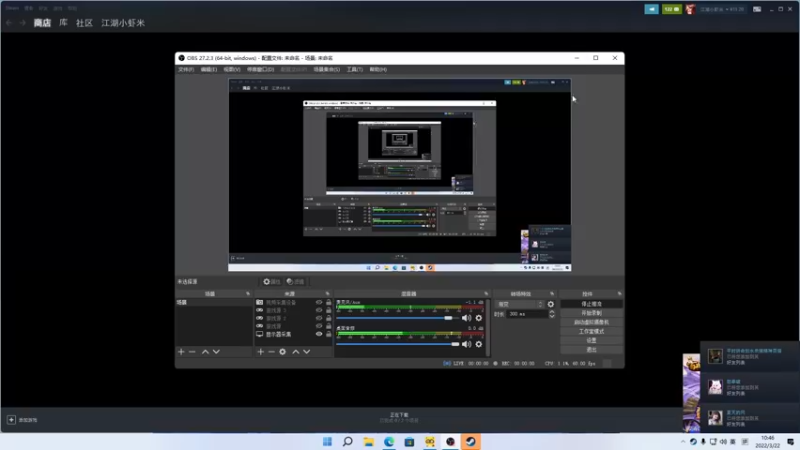This screenshot has height=450, width=800.
Task: Open Windows Start menu on taskbar
Action: 328,441
